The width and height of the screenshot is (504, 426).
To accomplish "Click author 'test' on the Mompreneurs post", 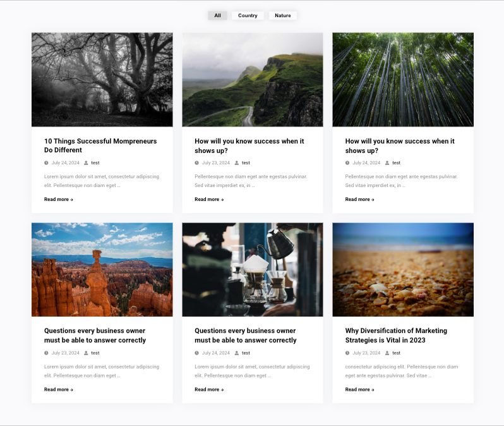I will (x=95, y=163).
